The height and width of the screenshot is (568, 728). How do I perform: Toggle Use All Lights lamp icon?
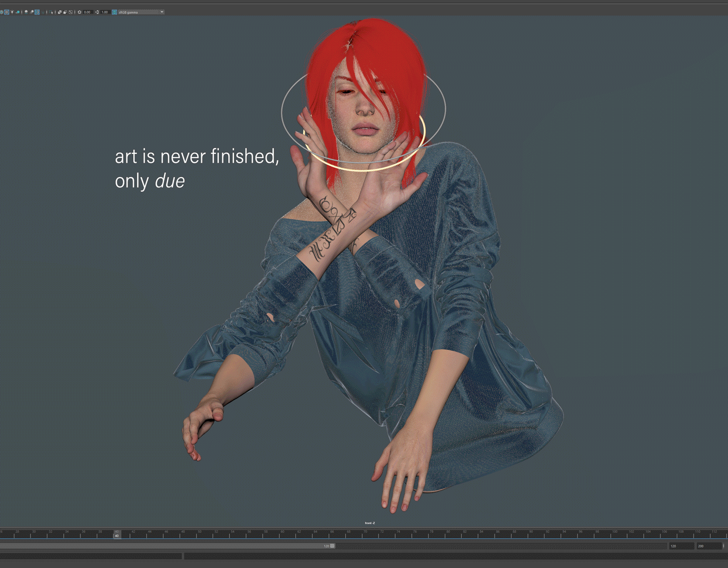click(x=12, y=12)
